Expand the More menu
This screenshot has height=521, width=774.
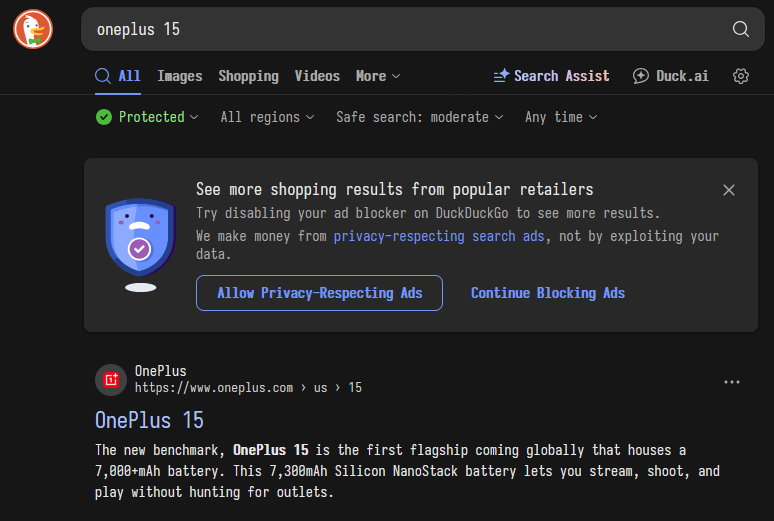click(378, 76)
